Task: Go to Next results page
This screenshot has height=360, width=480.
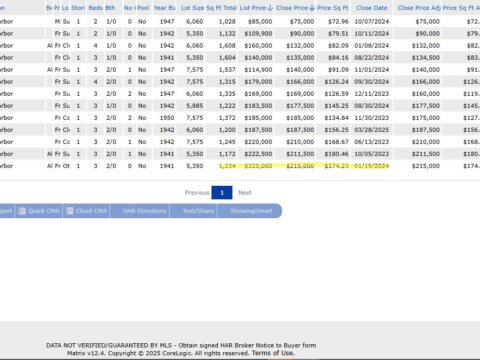Action: 245,193
